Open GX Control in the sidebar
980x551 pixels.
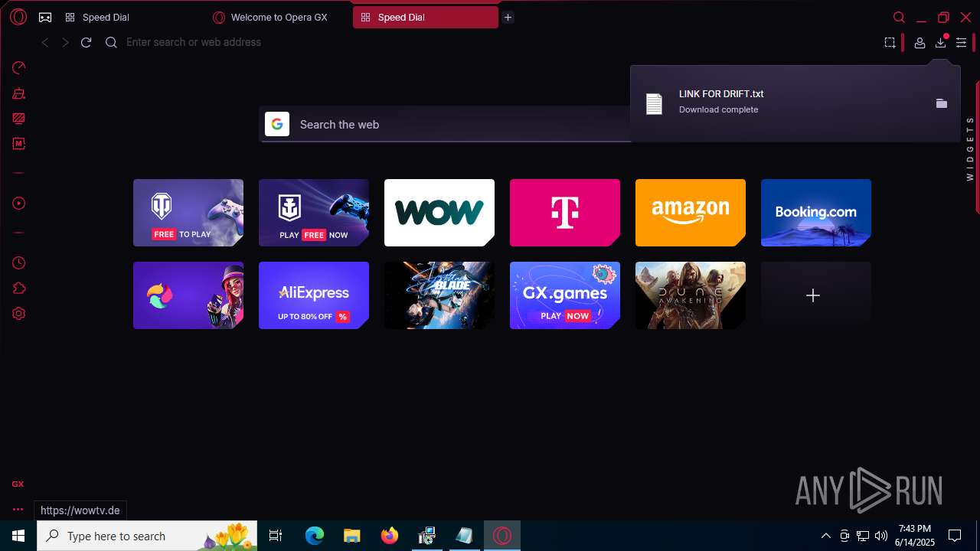click(x=19, y=67)
